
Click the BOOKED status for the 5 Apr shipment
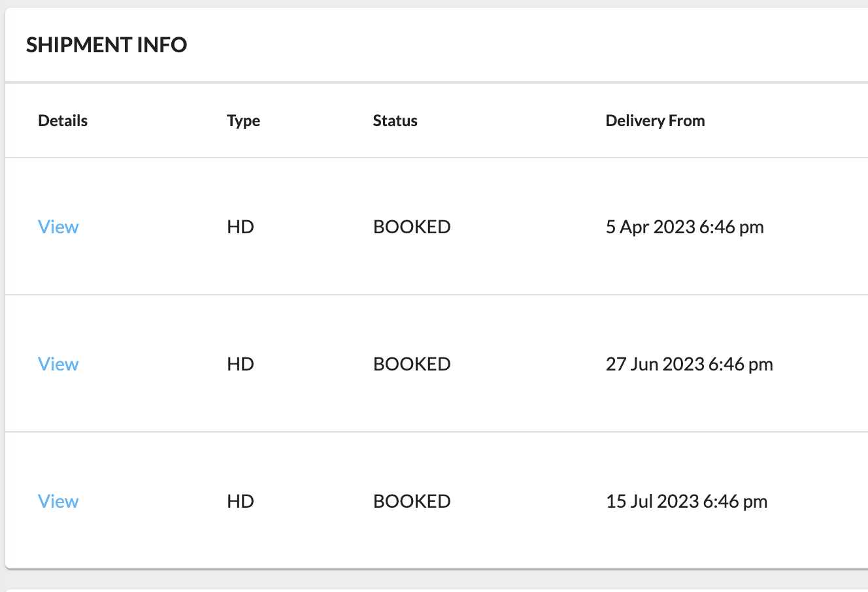point(412,227)
